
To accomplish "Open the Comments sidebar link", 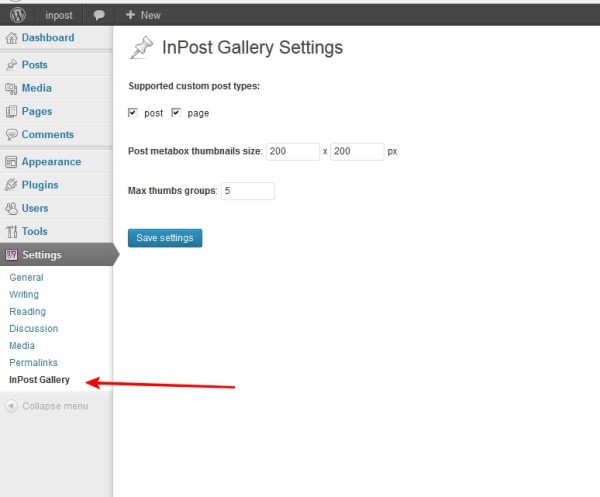I will (47, 135).
